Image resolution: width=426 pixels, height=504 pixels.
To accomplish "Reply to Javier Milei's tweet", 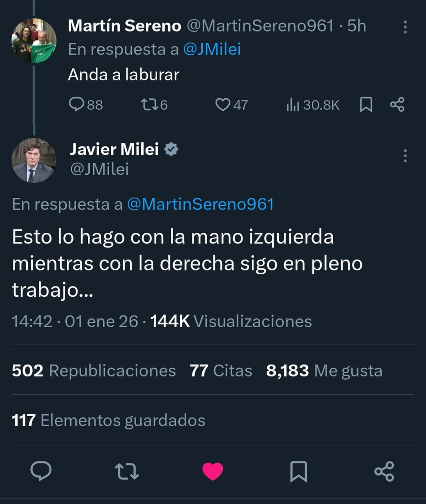I will 41,471.
